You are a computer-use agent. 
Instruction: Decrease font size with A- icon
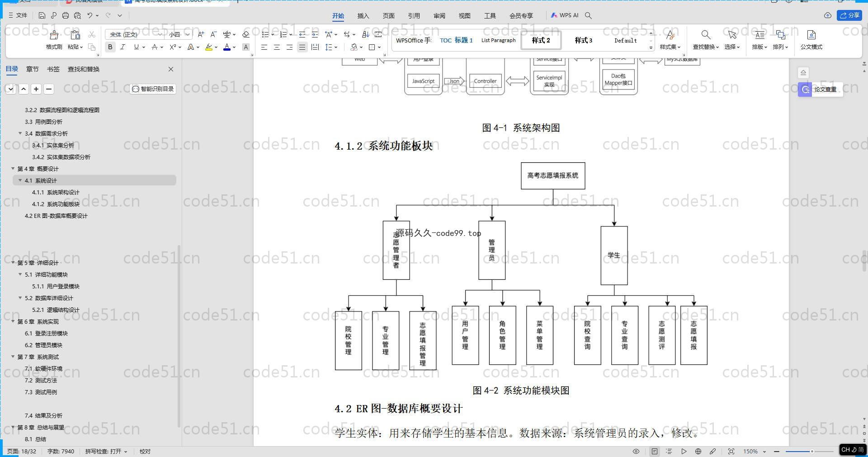tap(213, 34)
